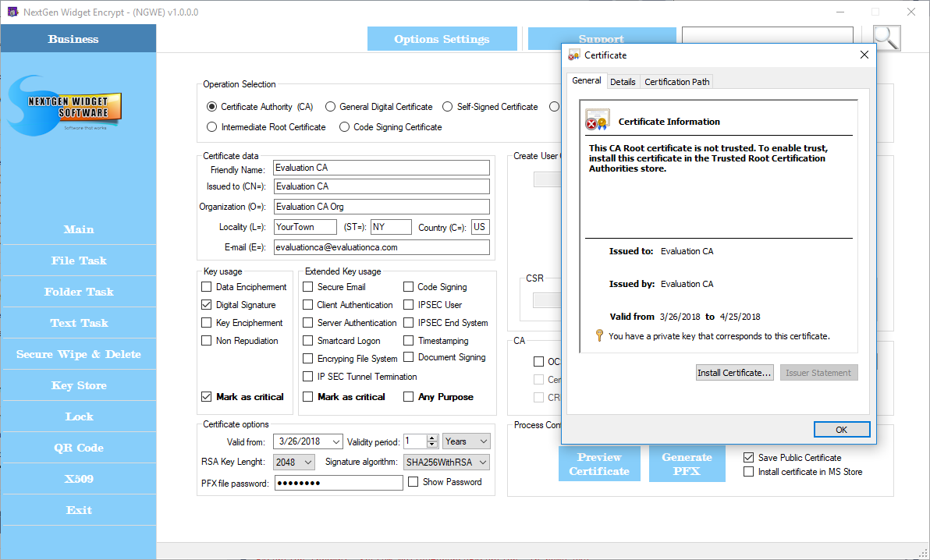930x560 pixels.
Task: Go to File Task in sidebar
Action: tap(79, 261)
